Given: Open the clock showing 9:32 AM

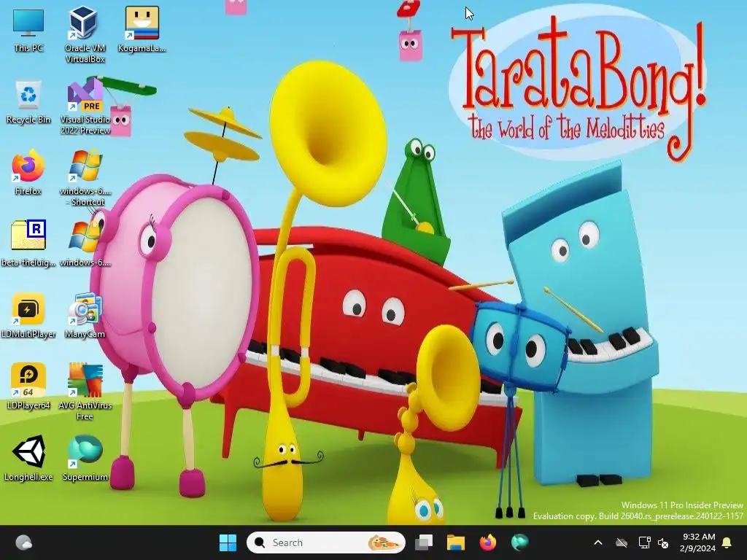Looking at the screenshot, I should (x=698, y=542).
